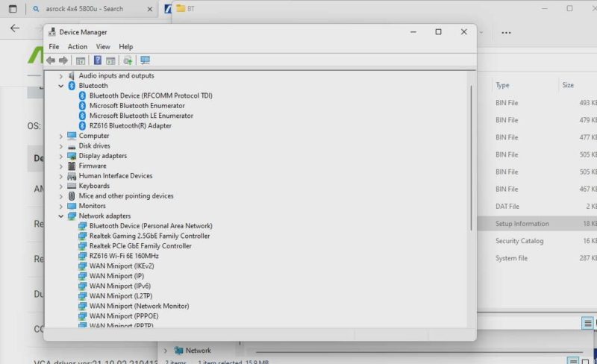597x364 pixels.
Task: Expand Mice and other pointing devices
Action: pyautogui.click(x=61, y=196)
